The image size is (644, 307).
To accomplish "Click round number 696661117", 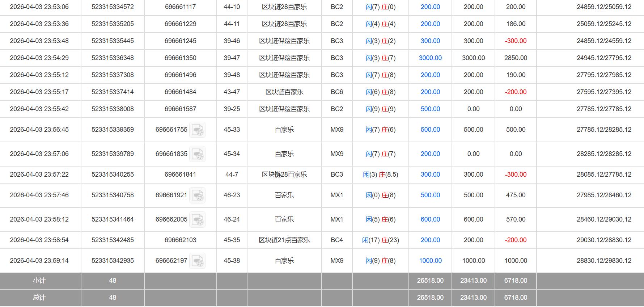I will pyautogui.click(x=180, y=7).
